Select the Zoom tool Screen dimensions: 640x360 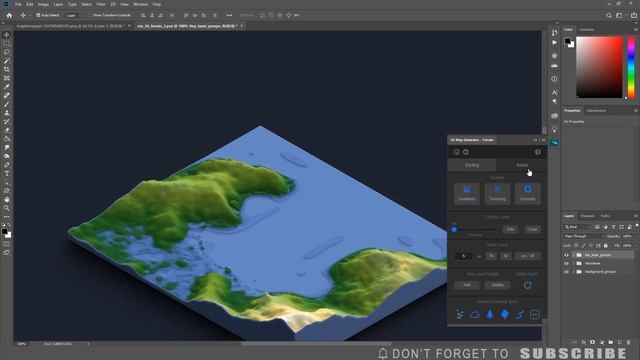[x=7, y=208]
